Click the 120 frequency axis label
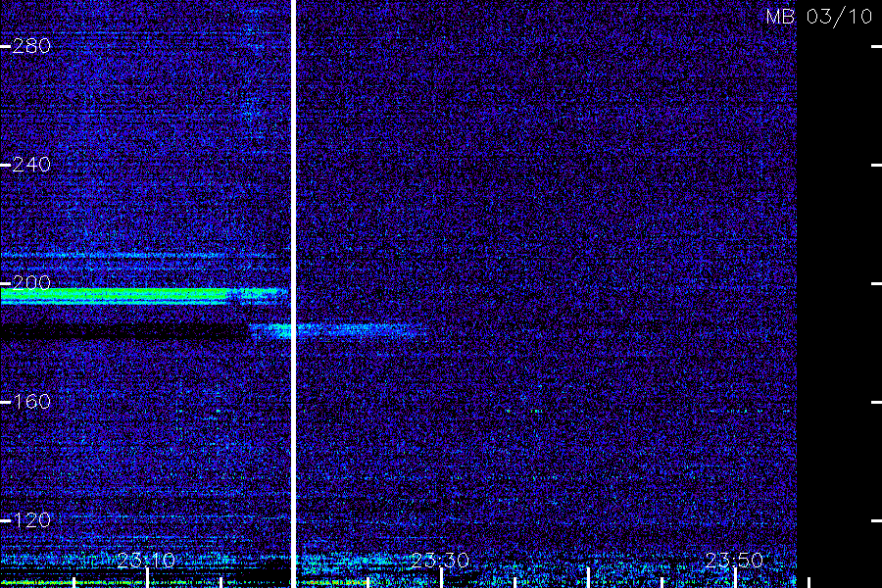 click(31, 519)
